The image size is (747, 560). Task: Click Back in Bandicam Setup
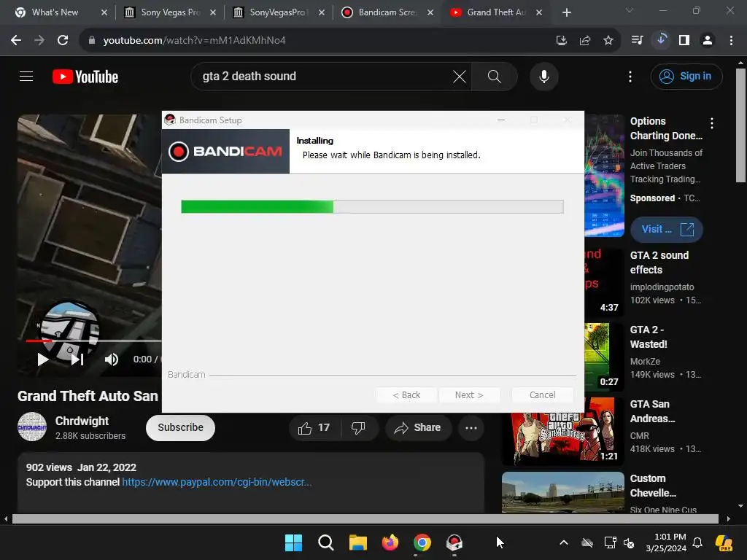point(406,394)
